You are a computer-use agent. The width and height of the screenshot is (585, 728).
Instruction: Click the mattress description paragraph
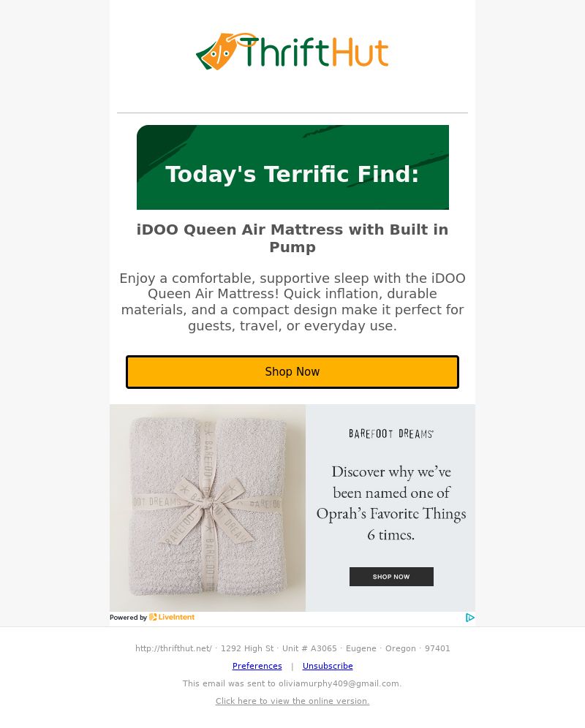click(292, 302)
